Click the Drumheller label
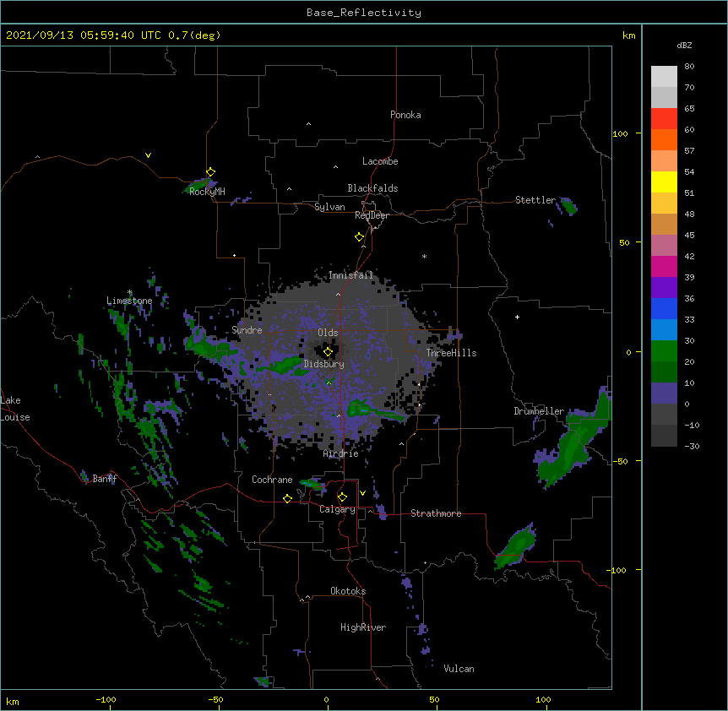The width and height of the screenshot is (728, 711). click(539, 411)
